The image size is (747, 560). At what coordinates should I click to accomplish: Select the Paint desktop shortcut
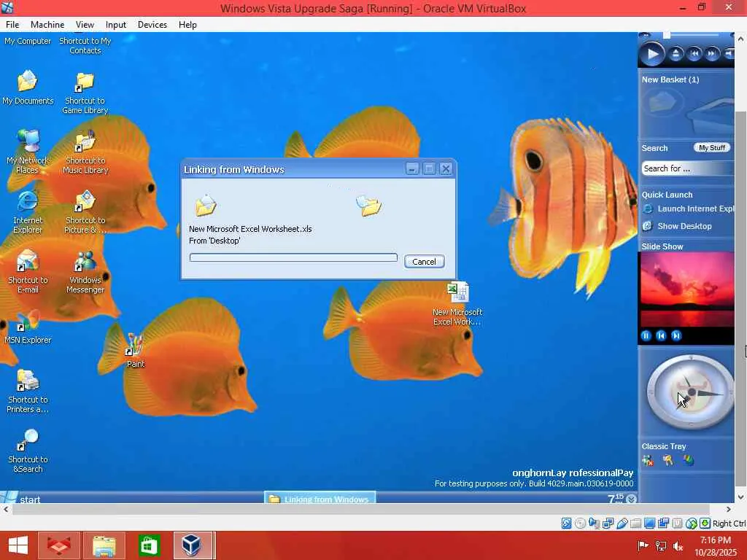[x=135, y=351]
